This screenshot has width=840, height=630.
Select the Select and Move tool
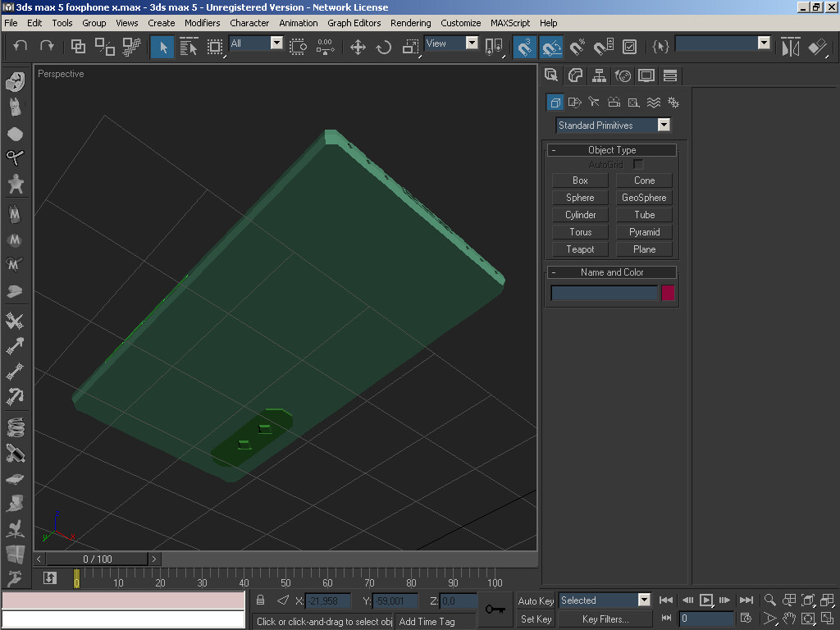coord(358,47)
